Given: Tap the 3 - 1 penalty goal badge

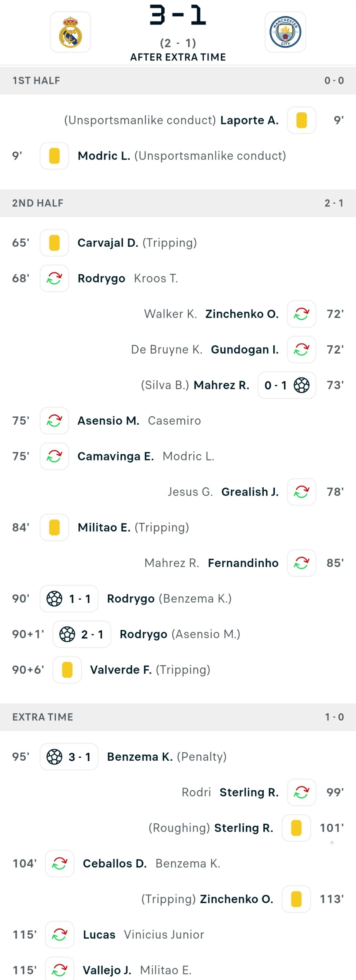Looking at the screenshot, I should (x=69, y=757).
